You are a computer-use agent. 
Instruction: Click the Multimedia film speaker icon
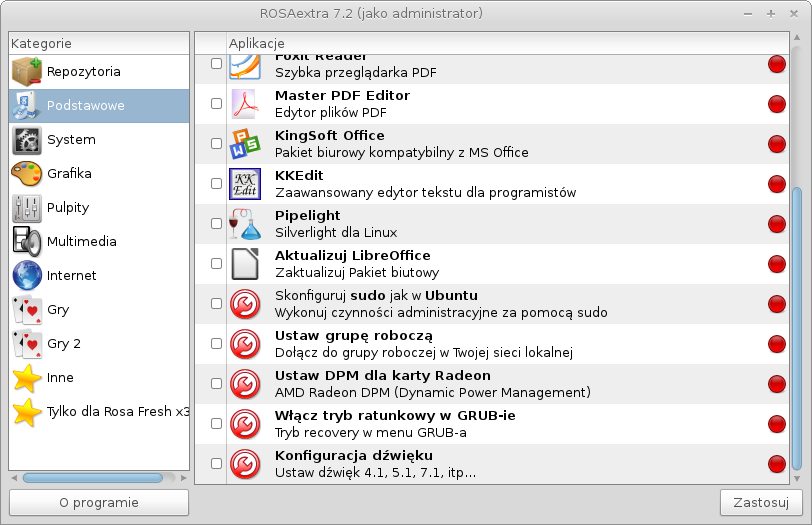point(26,242)
